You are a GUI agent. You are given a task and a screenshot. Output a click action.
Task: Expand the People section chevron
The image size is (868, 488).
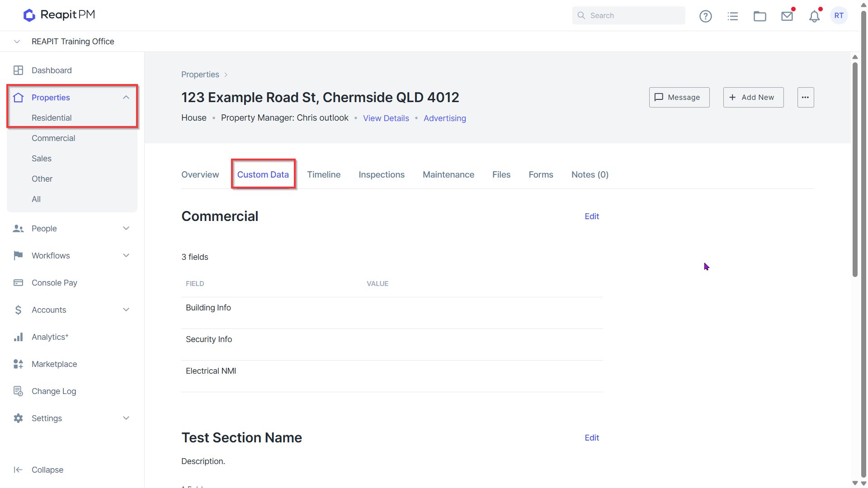(126, 229)
